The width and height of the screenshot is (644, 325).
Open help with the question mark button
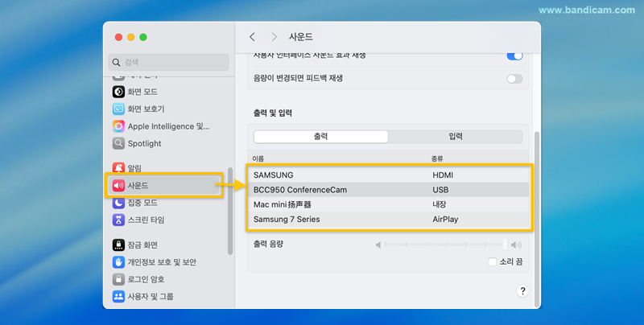(522, 291)
